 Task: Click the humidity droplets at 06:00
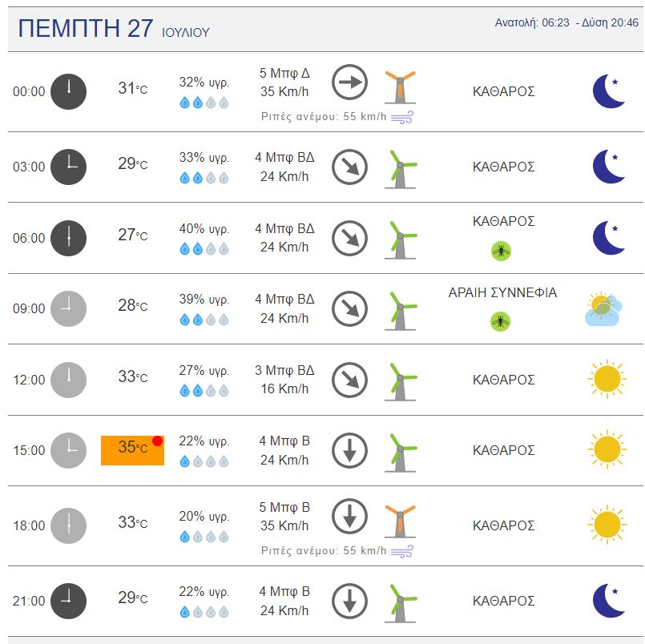tap(204, 249)
